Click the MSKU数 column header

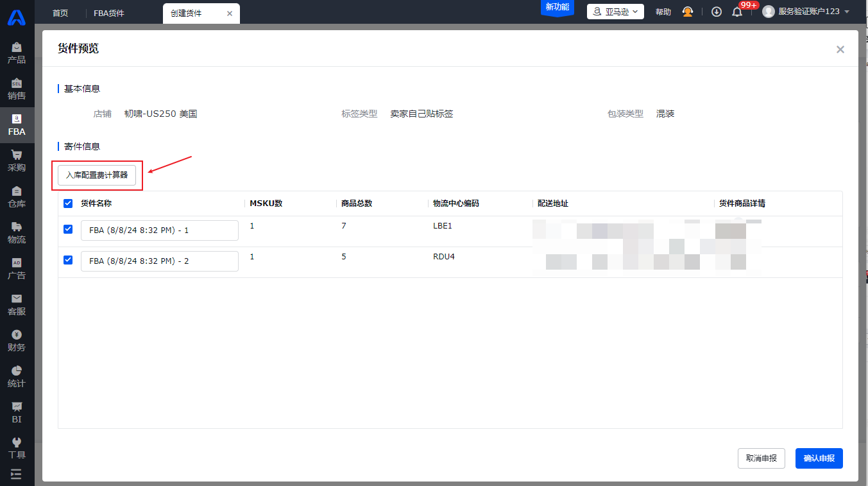266,204
